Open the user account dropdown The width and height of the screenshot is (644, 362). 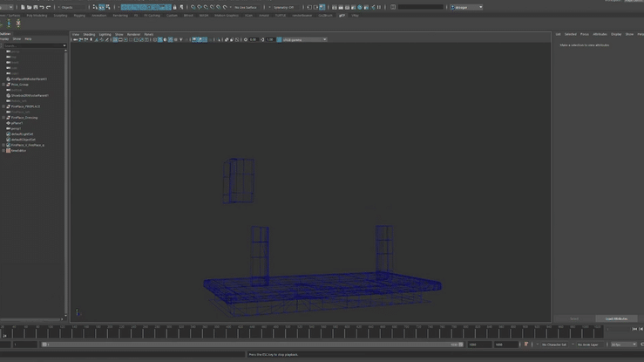(466, 7)
